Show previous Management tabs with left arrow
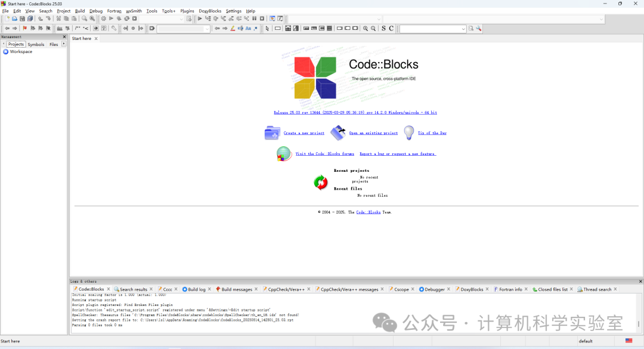Viewport: 644px width, 349px height. tap(4, 44)
